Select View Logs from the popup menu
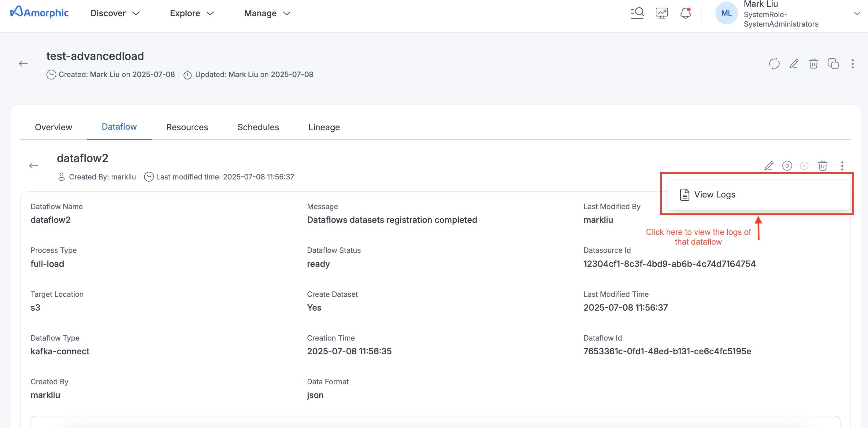The width and height of the screenshot is (868, 428). (x=714, y=195)
